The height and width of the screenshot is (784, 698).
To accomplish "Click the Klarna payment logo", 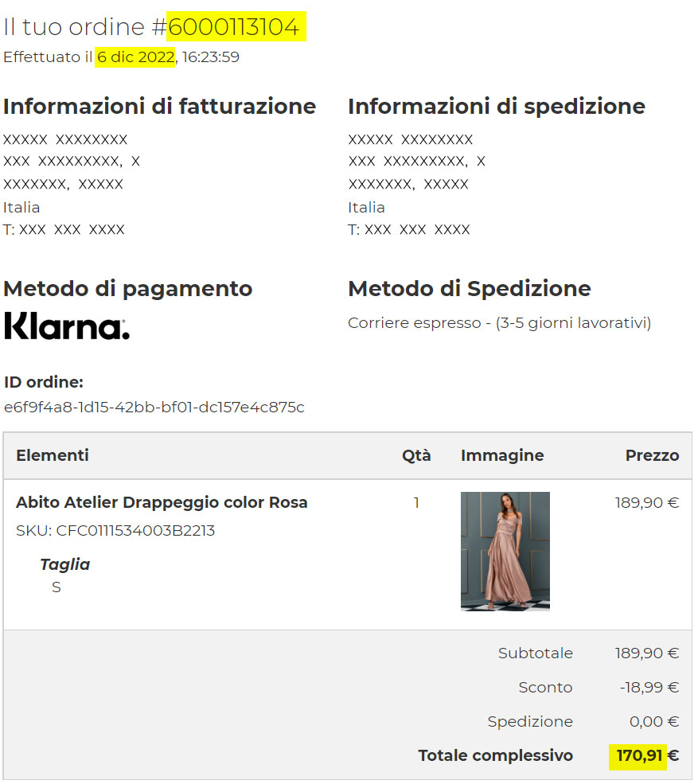I will 67,326.
